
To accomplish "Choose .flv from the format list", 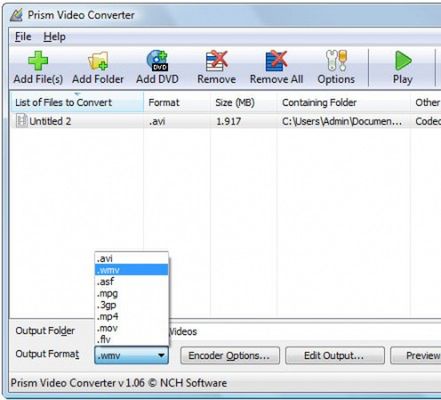I will [132, 339].
